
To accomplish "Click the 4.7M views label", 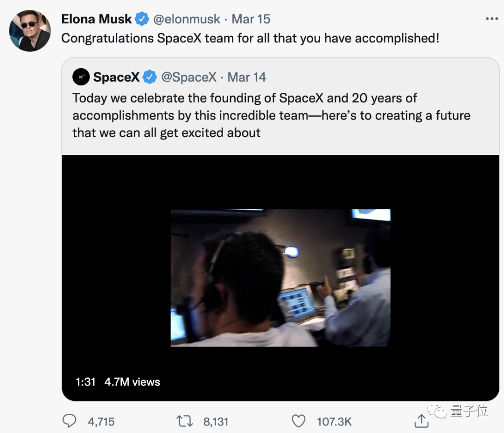I will point(132,382).
